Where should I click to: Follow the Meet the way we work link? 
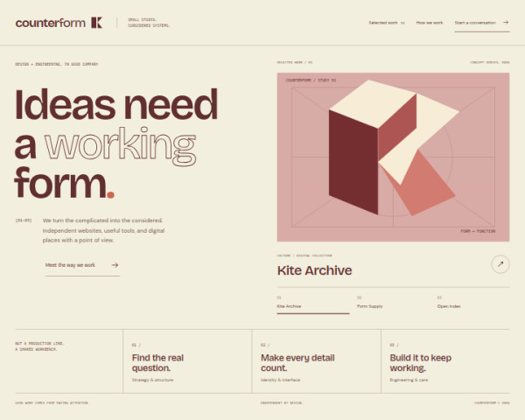[x=82, y=265]
